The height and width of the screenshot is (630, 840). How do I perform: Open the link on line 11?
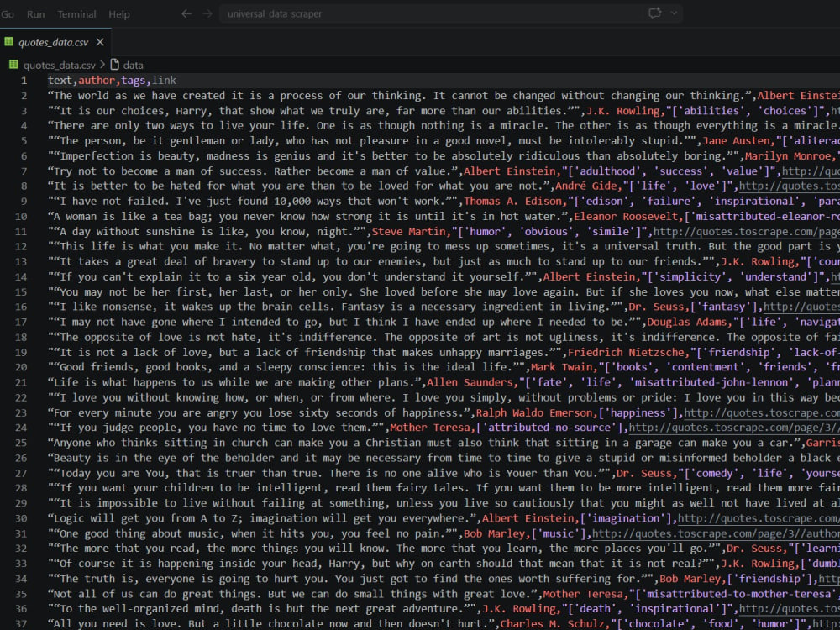[746, 232]
